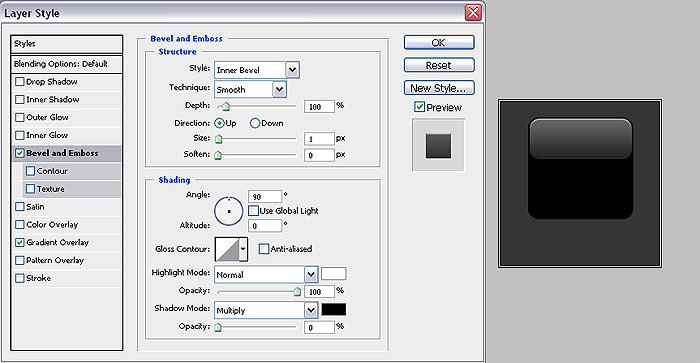Click the Depth value input field
This screenshot has width=700, height=363.
(x=319, y=106)
